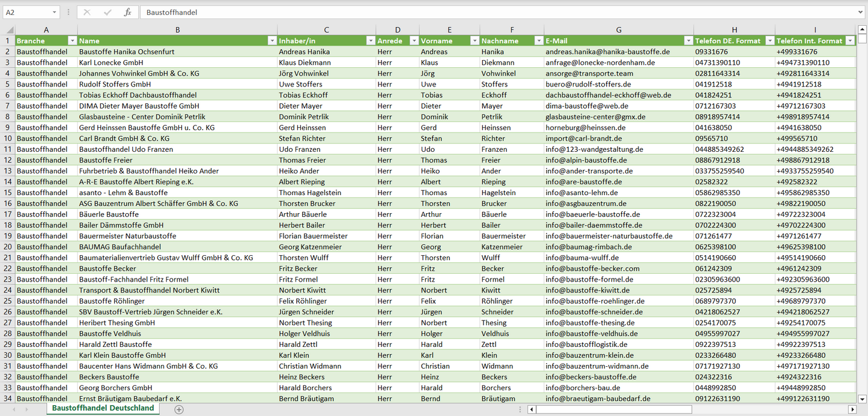
Task: Click the horizontal scrollbar left arrow
Action: tap(532, 409)
